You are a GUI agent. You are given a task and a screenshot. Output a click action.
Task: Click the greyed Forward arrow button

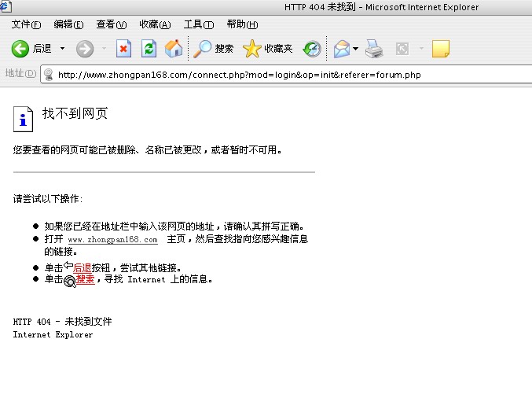pyautogui.click(x=85, y=49)
